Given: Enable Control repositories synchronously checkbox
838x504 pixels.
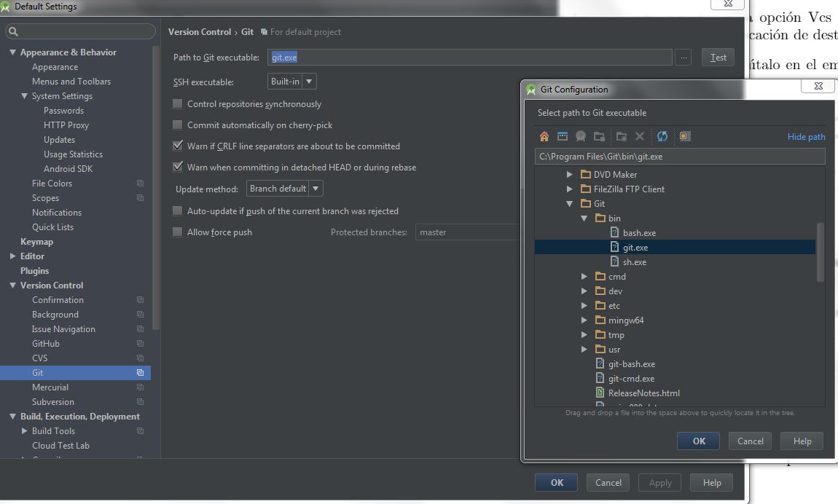Looking at the screenshot, I should [x=178, y=104].
